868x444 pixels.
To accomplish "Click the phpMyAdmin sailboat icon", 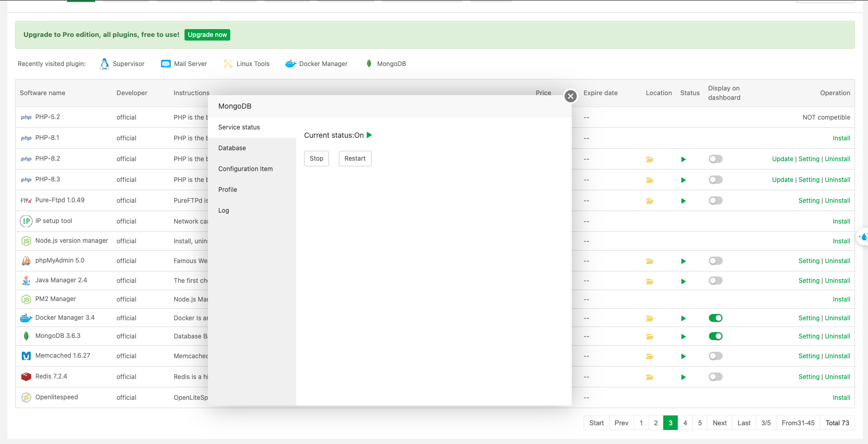I will tap(26, 260).
